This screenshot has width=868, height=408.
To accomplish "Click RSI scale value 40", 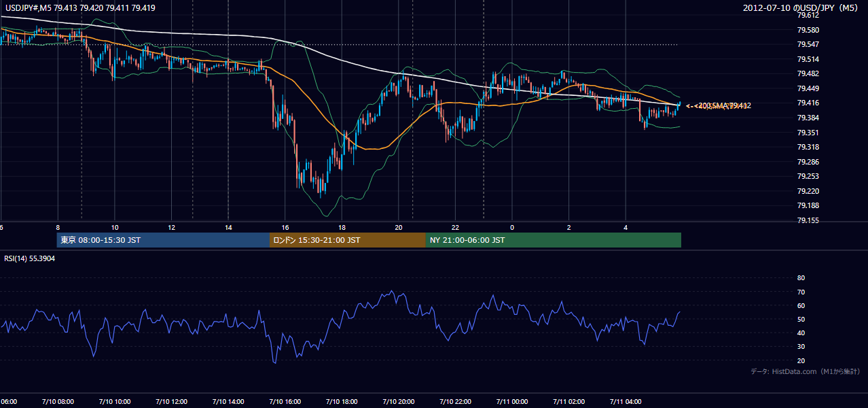I will pos(801,333).
